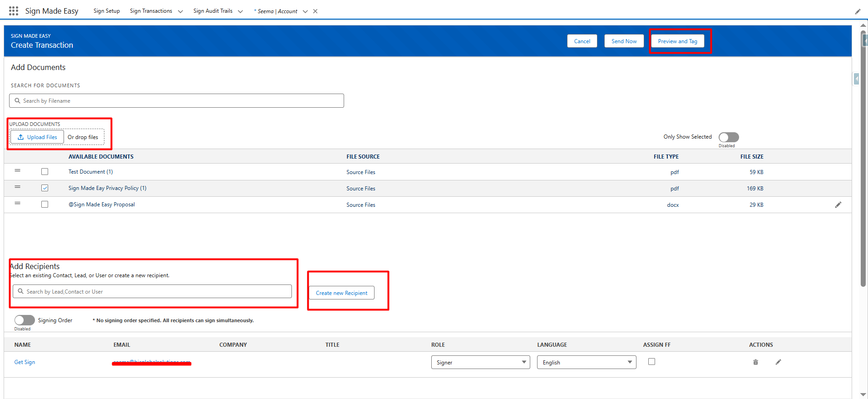The image size is (868, 399).
Task: Open the Sign Setup tab
Action: click(x=107, y=11)
